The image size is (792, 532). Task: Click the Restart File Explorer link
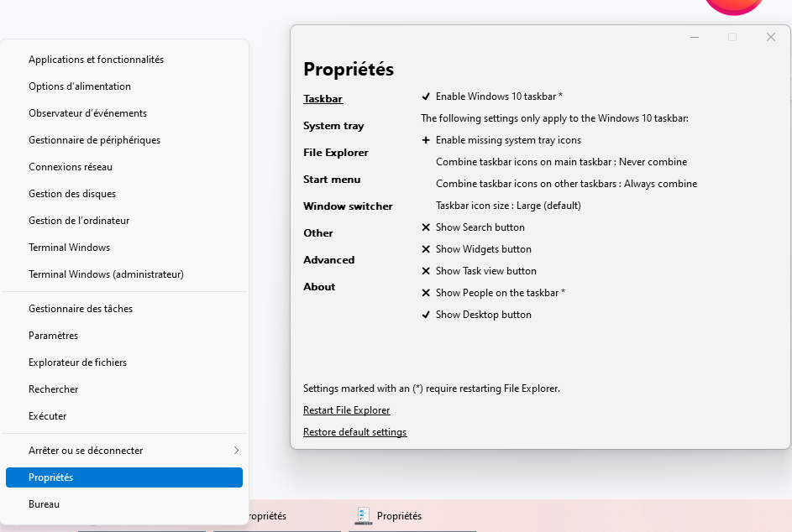pos(346,410)
